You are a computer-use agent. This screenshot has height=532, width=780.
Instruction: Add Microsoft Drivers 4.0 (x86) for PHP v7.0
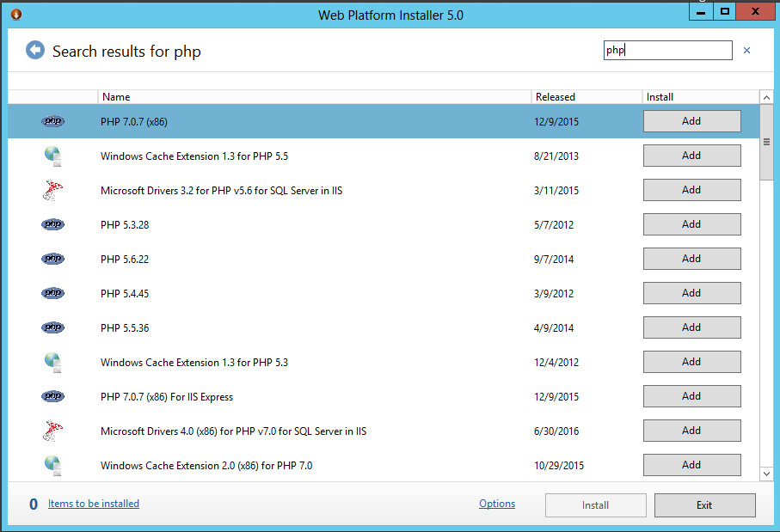(692, 431)
